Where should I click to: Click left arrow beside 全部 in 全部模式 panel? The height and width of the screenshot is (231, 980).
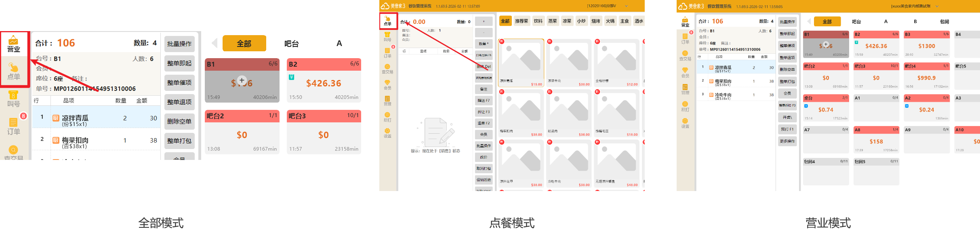(x=215, y=43)
